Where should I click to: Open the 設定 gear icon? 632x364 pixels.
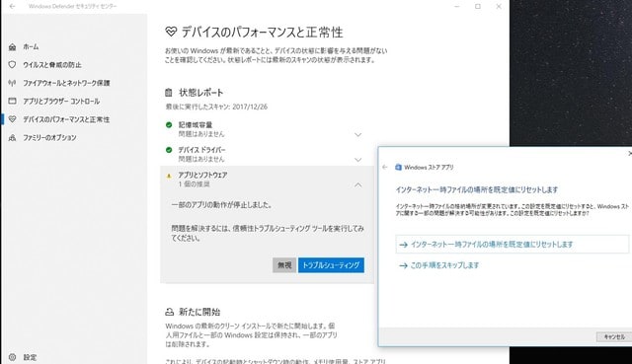coord(13,357)
